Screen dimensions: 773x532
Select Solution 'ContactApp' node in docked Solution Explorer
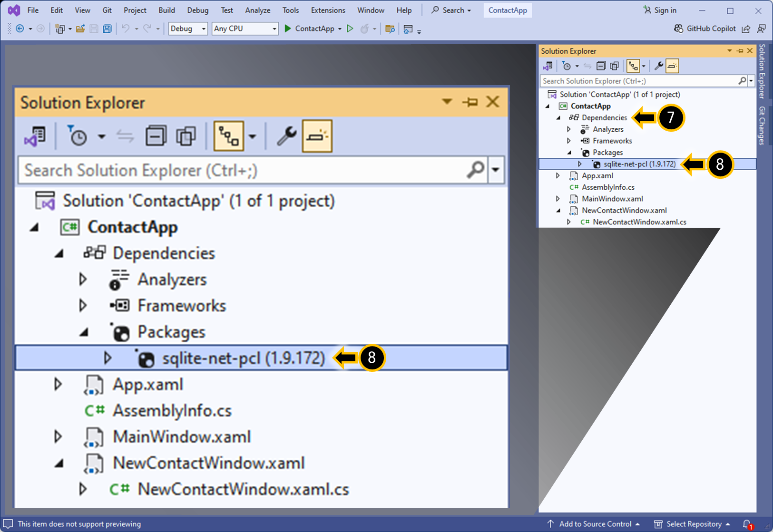(619, 95)
